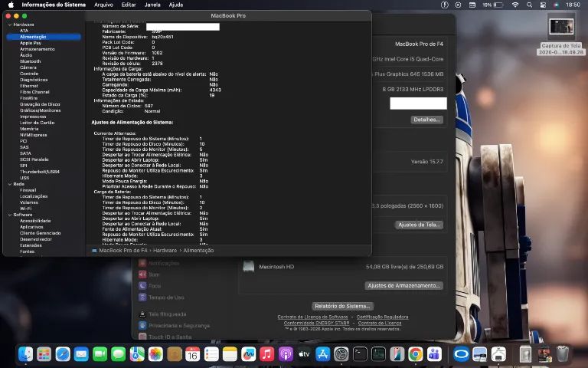Open Control Center in menu bar
Screen dimensions: 588x368
tap(543, 5)
